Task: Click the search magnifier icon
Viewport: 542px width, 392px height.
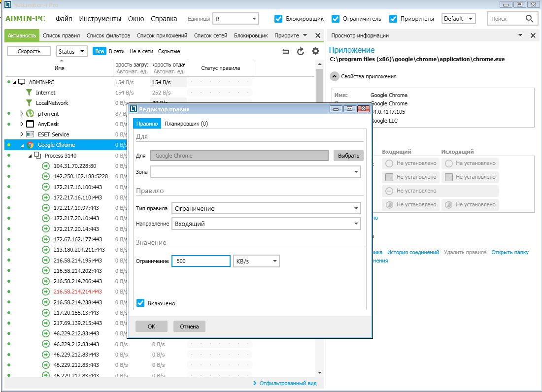Action: pos(529,19)
